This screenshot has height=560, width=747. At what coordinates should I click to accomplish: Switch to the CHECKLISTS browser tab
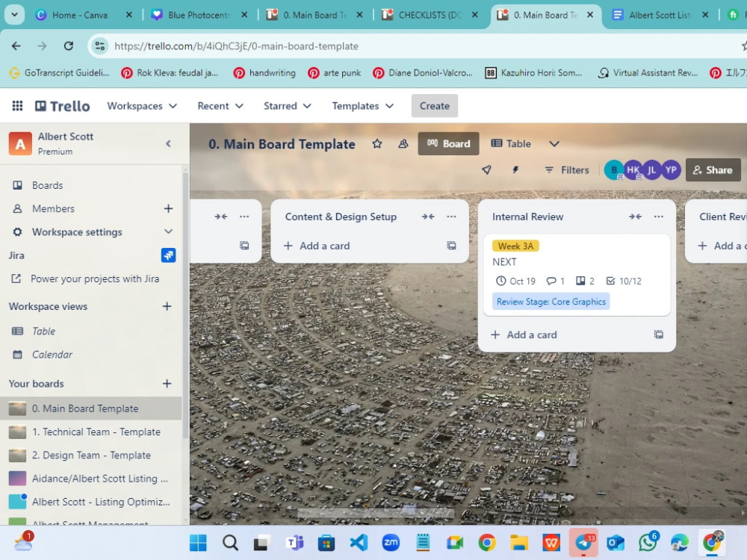[x=430, y=15]
